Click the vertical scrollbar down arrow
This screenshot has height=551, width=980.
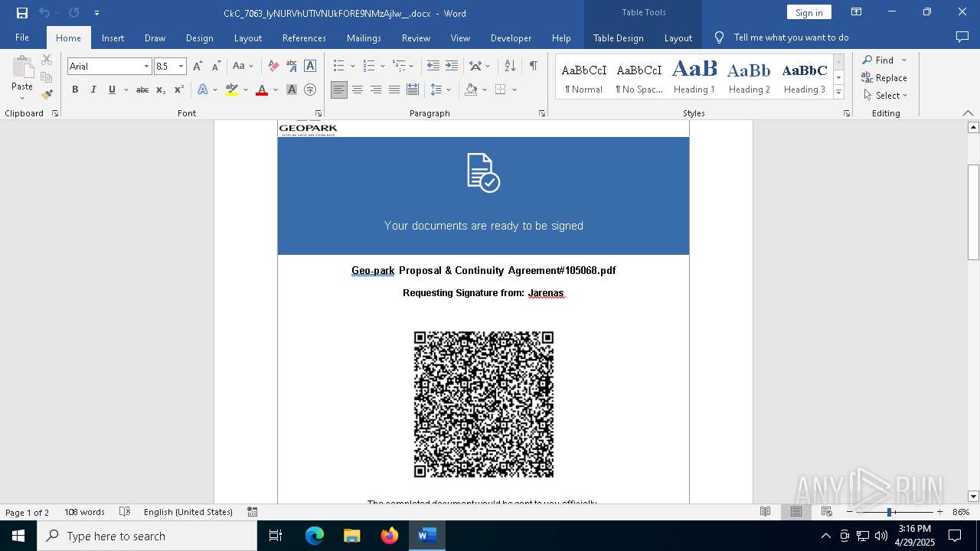pyautogui.click(x=973, y=497)
